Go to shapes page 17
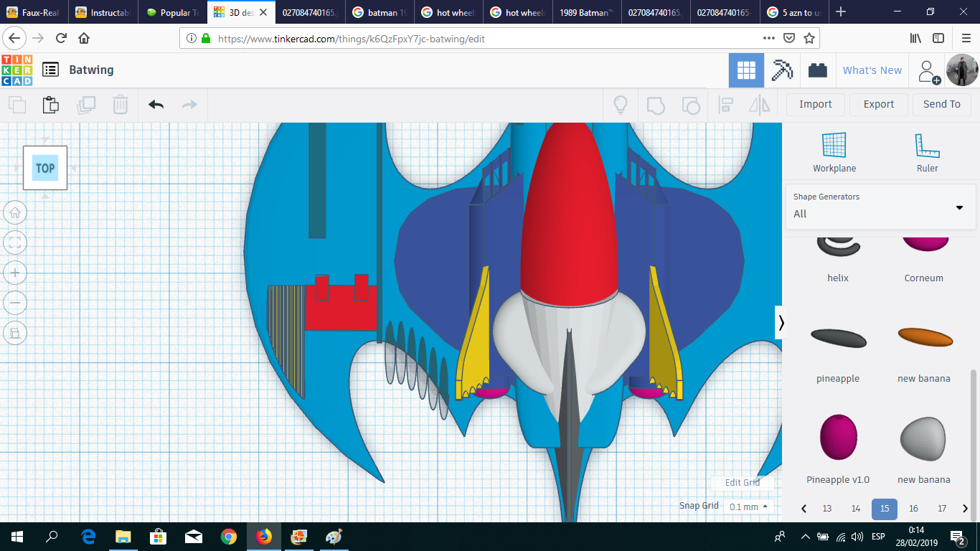The height and width of the screenshot is (551, 980). 942,509
